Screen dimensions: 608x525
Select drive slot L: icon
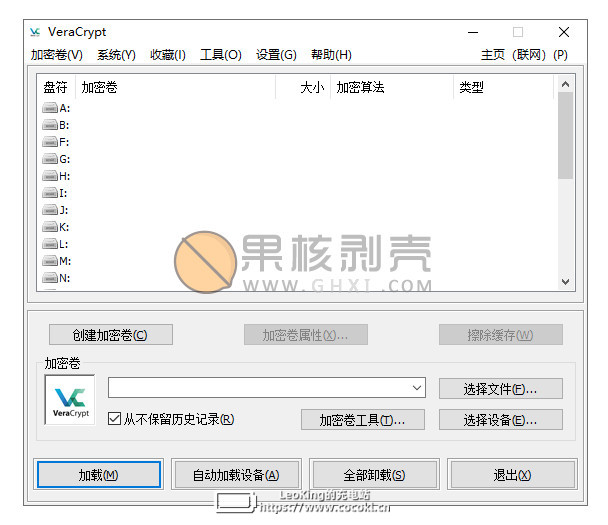click(x=50, y=244)
